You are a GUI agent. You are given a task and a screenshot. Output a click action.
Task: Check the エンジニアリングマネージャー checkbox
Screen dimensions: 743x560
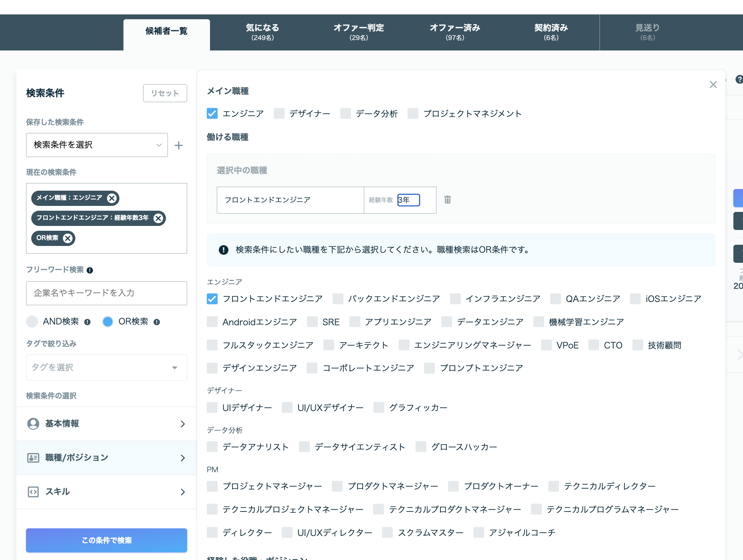[404, 345]
